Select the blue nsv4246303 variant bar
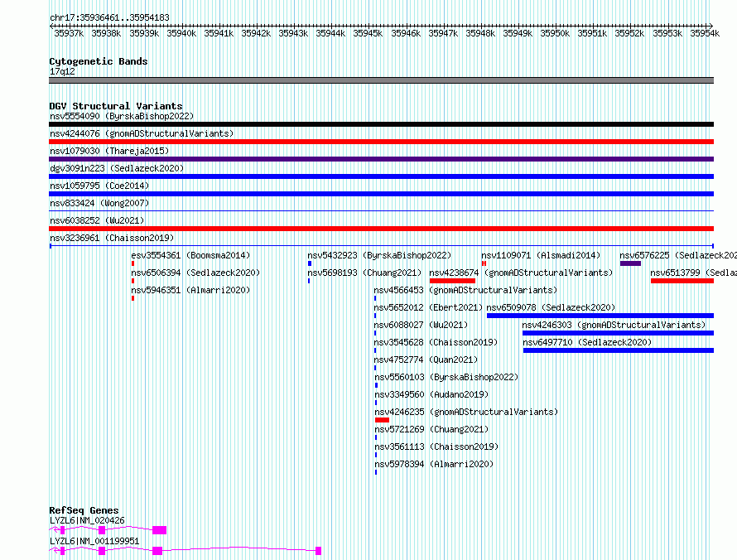 pyautogui.click(x=618, y=333)
